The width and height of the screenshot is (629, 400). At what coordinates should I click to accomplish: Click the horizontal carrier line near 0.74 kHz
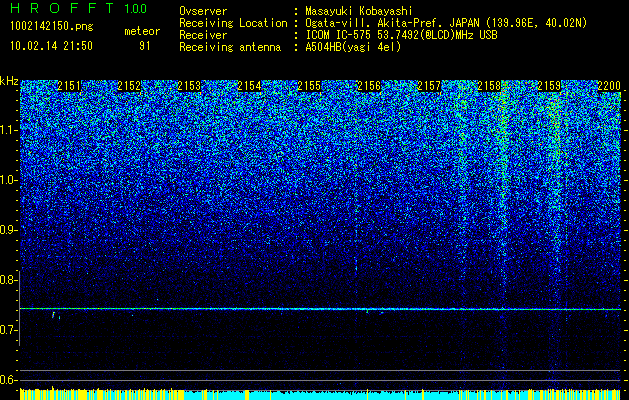[x=320, y=309]
